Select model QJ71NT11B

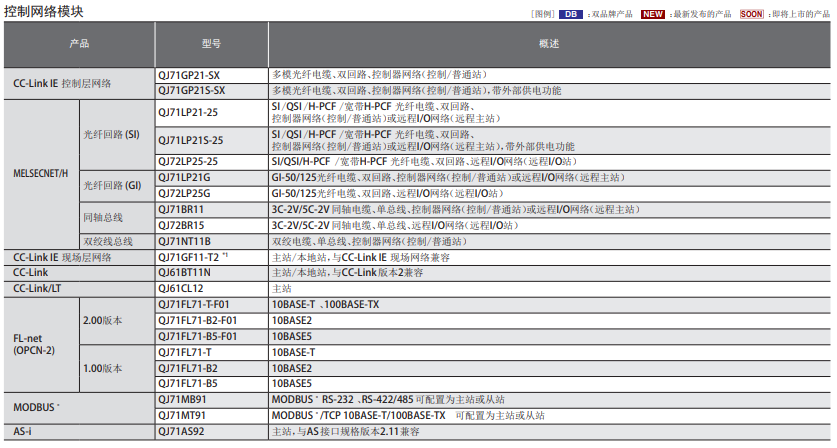[184, 241]
